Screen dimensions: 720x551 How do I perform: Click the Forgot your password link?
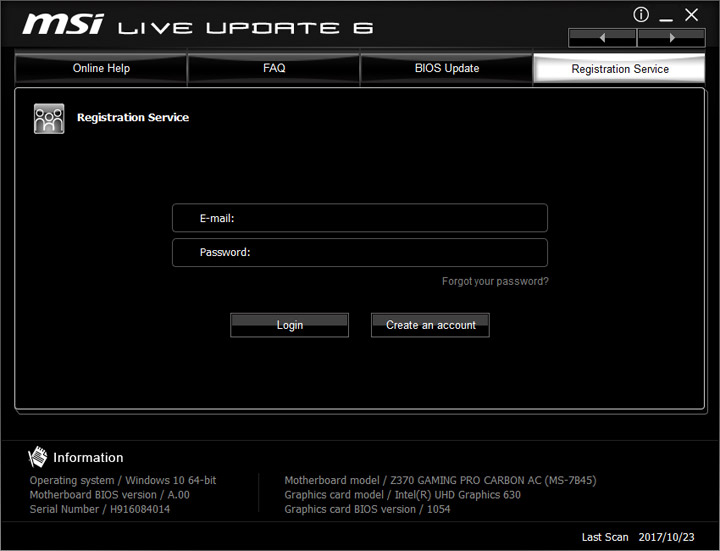[x=495, y=281]
